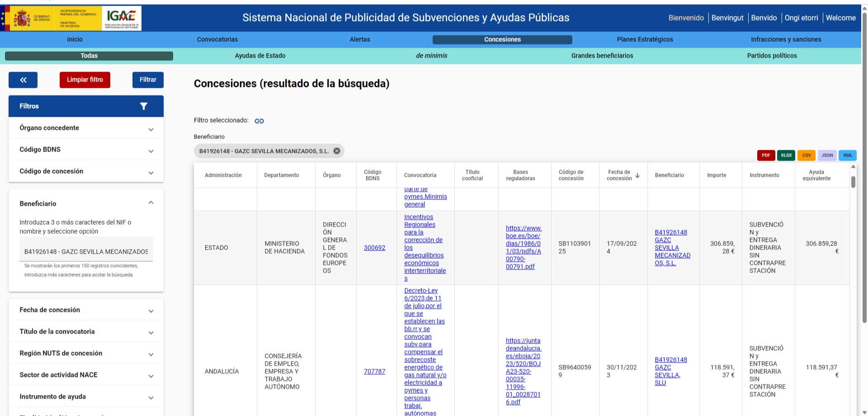This screenshot has height=416, width=868.
Task: Collapse the sidebar with double-chevron button
Action: pyautogui.click(x=23, y=80)
